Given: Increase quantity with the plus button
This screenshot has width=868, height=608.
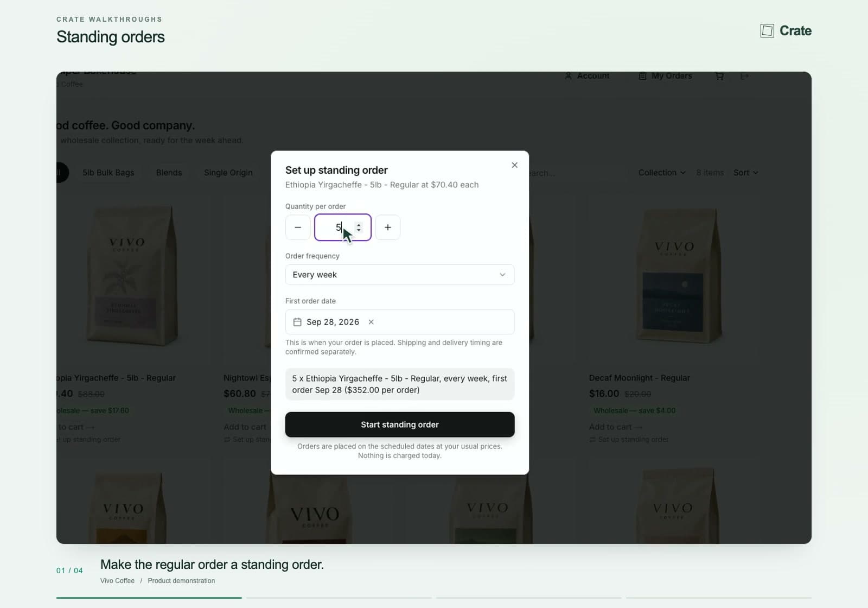Looking at the screenshot, I should 388,227.
